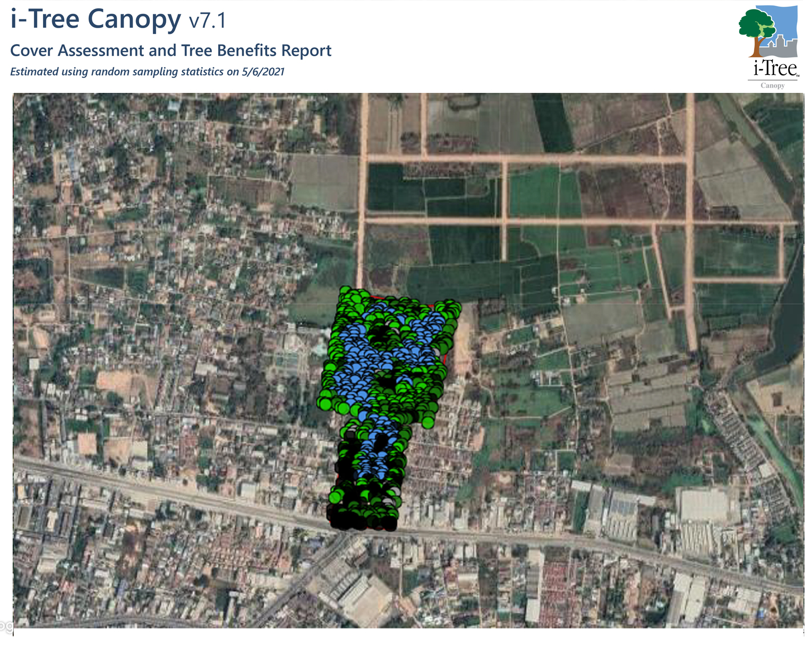
Task: Click the partial Google watermark at the map corner
Action: coord(5,625)
